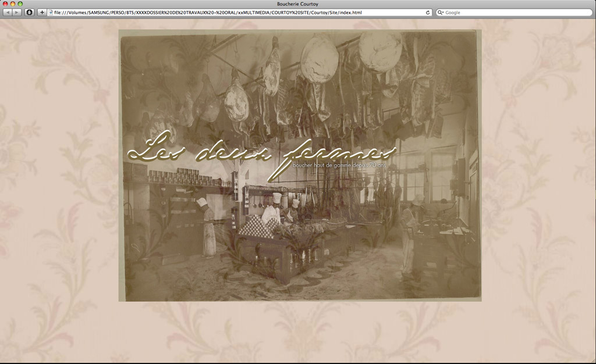
Task: Reload the current page
Action: tap(428, 12)
